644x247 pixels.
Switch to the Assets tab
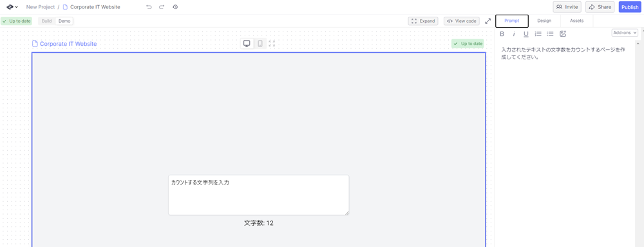(x=576, y=21)
